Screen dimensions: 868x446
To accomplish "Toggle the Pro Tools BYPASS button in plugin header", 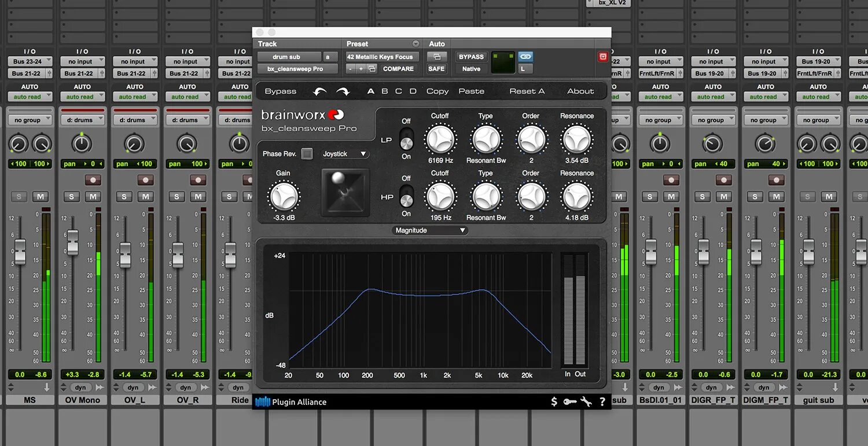I will pyautogui.click(x=471, y=57).
